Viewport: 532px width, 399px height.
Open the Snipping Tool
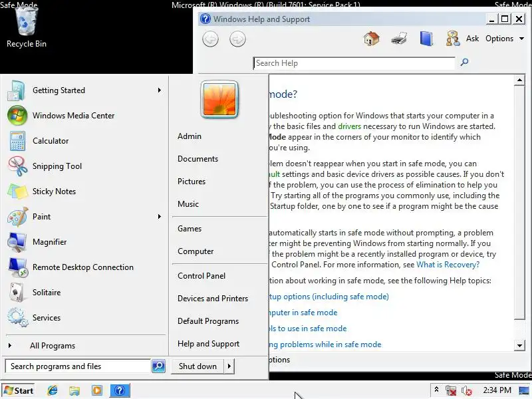tap(85, 166)
